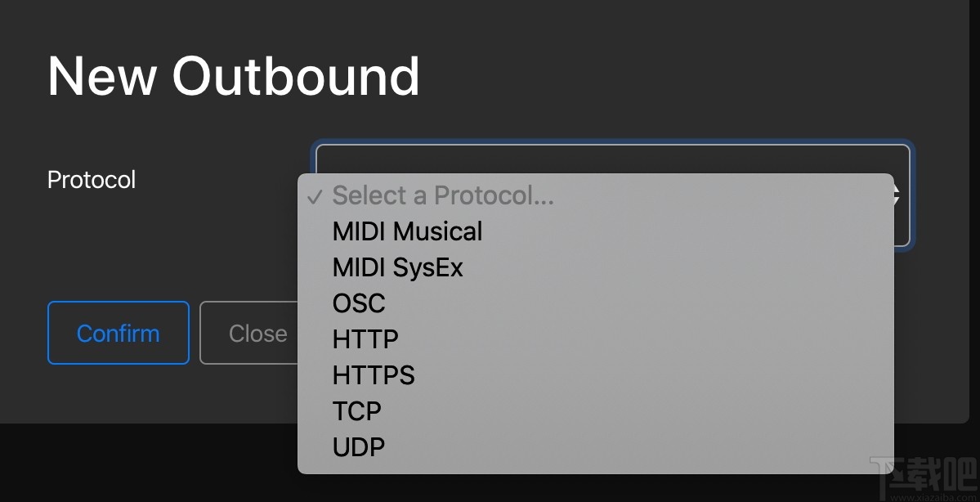
Task: Select the HTTP protocol entry
Action: pos(365,339)
